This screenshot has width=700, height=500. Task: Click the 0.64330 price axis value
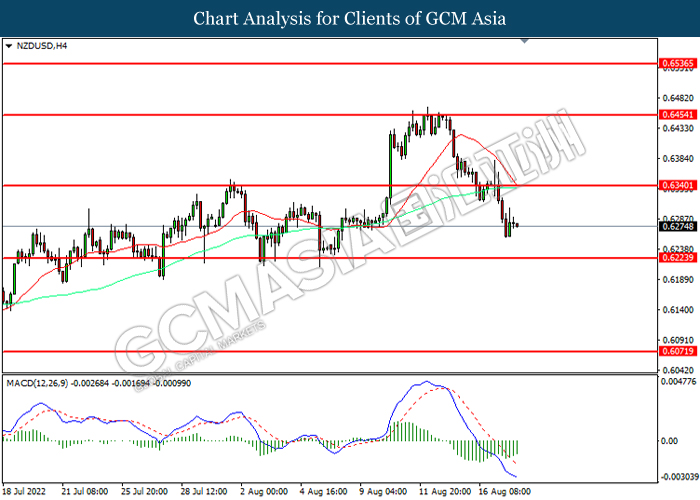click(678, 128)
